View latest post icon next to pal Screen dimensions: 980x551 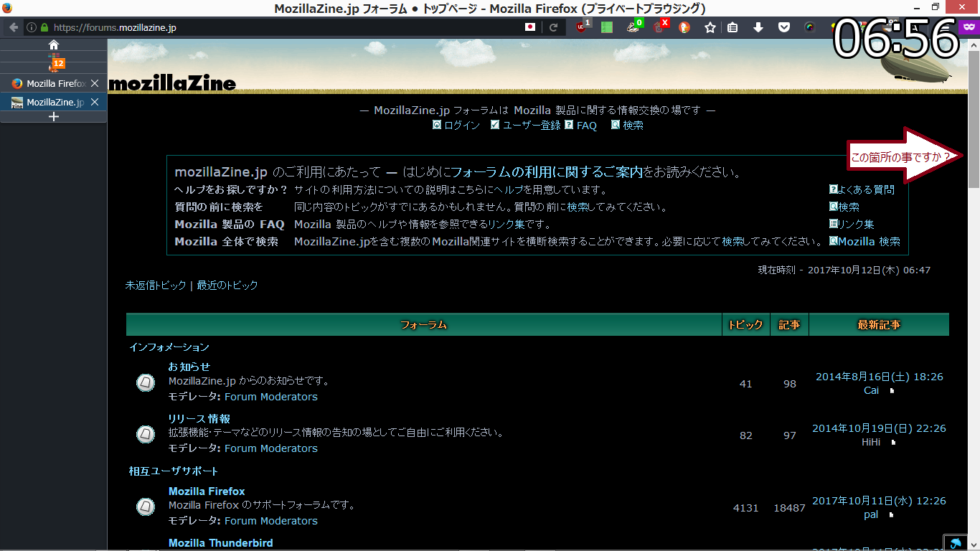point(892,515)
